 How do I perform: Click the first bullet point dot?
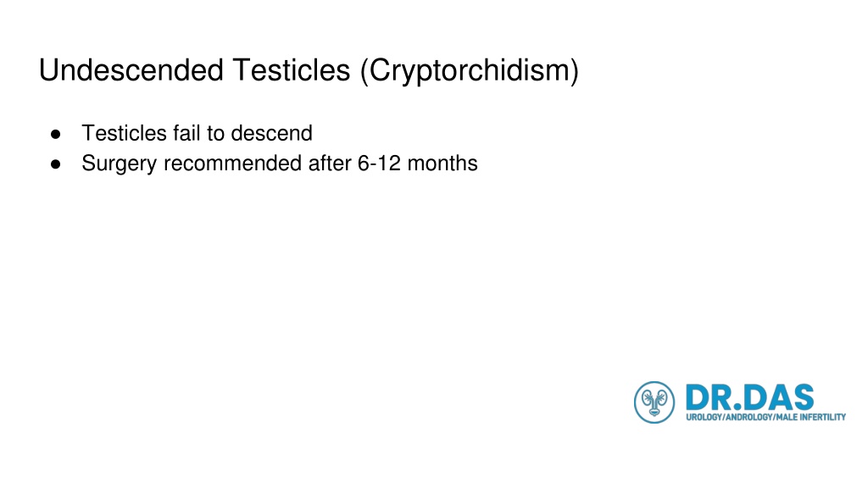(x=55, y=134)
